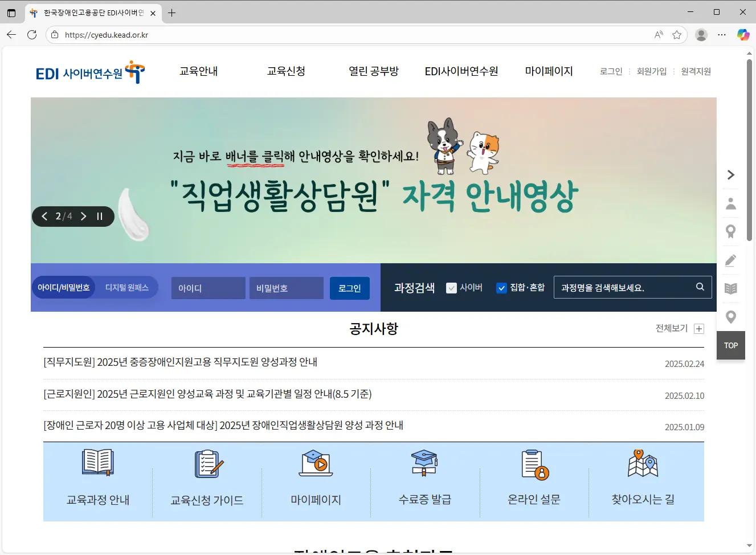Refresh the browser page

[32, 35]
